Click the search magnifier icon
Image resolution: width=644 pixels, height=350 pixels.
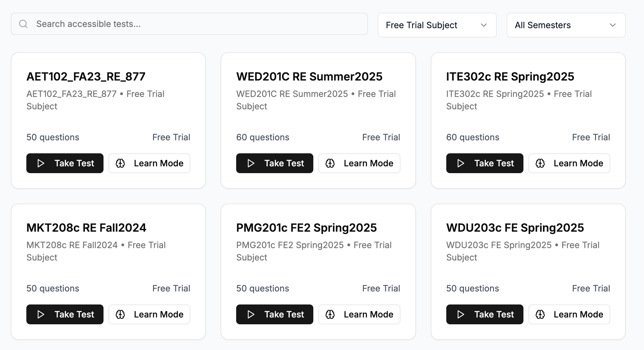click(x=23, y=24)
